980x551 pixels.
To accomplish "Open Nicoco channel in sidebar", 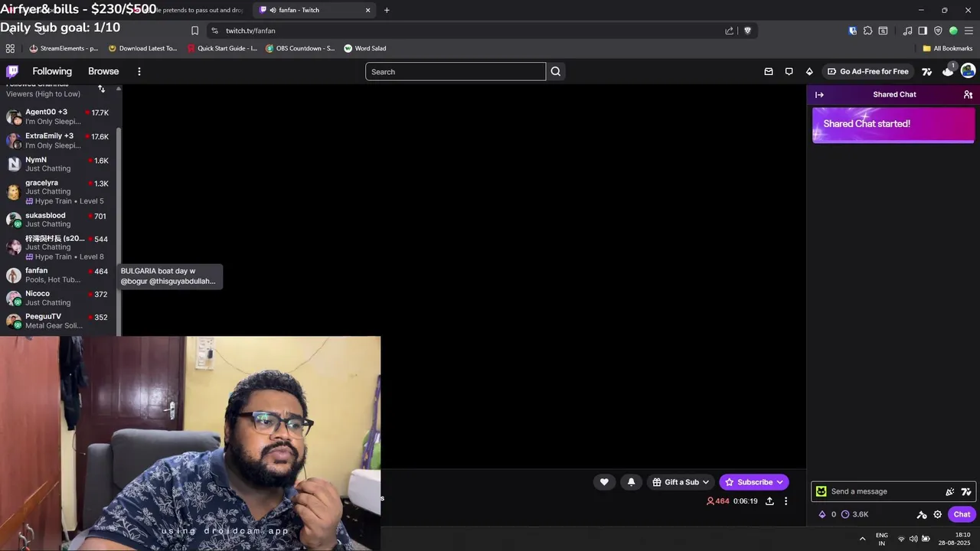I will click(58, 298).
